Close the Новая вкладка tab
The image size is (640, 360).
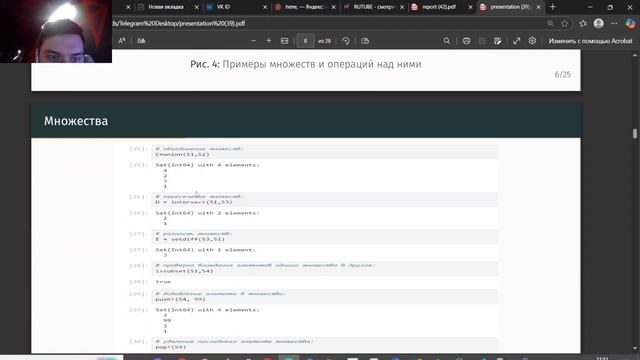tap(196, 7)
